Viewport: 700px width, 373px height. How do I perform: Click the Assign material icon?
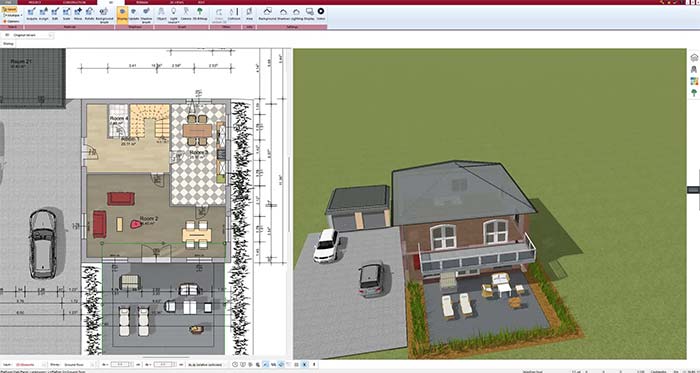(x=43, y=14)
